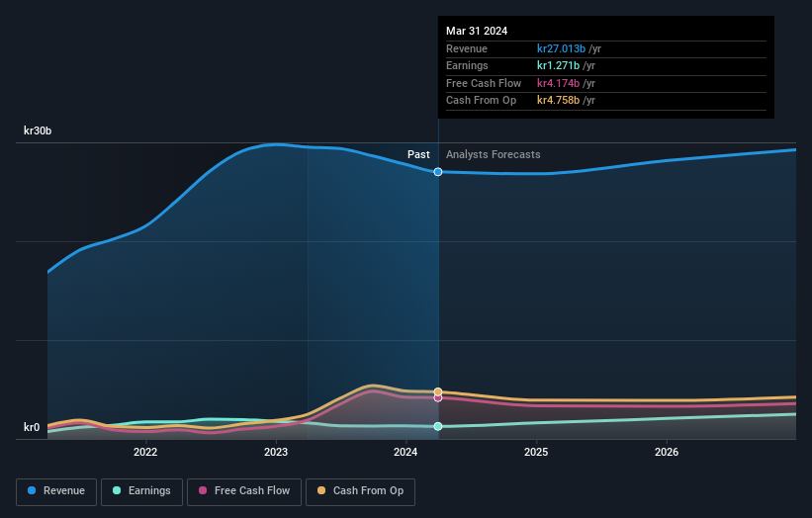This screenshot has height=518, width=812.
Task: Click the 2025 x-axis label
Action: pyautogui.click(x=536, y=453)
